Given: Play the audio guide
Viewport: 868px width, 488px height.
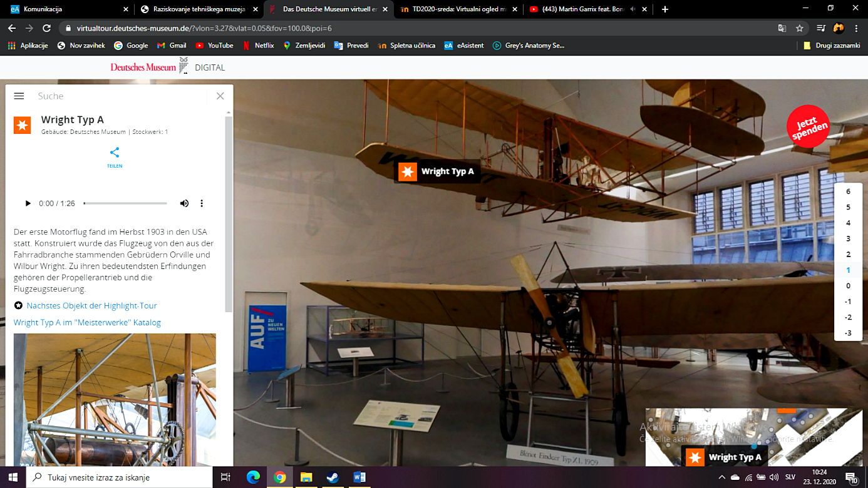Looking at the screenshot, I should (28, 203).
